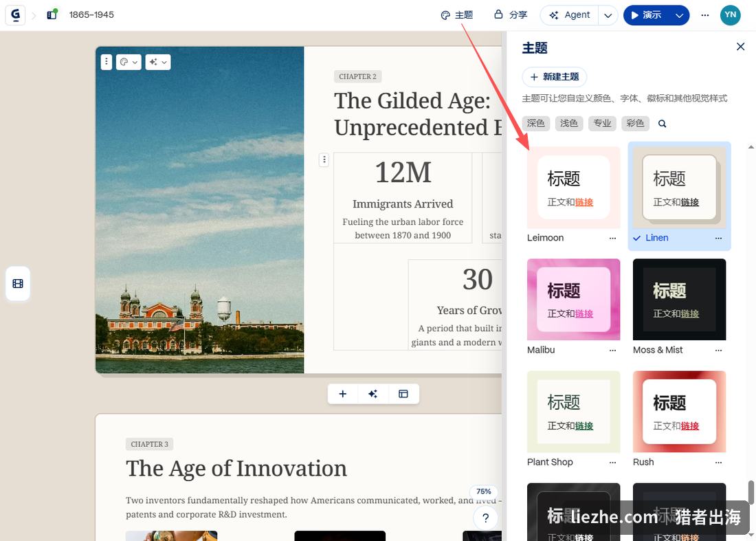This screenshot has height=541, width=756.
Task: Click the 1865-1945 document title
Action: click(91, 15)
